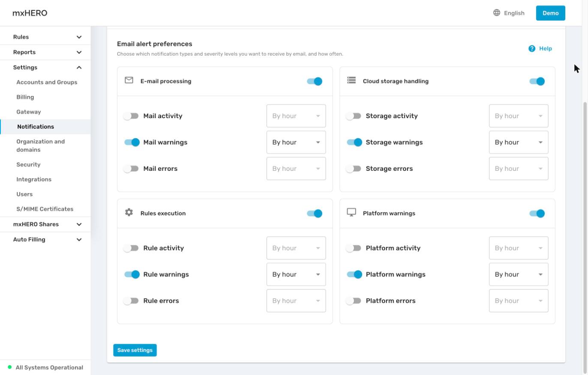Enable the Mail errors toggle
This screenshot has height=375, width=588.
(131, 169)
